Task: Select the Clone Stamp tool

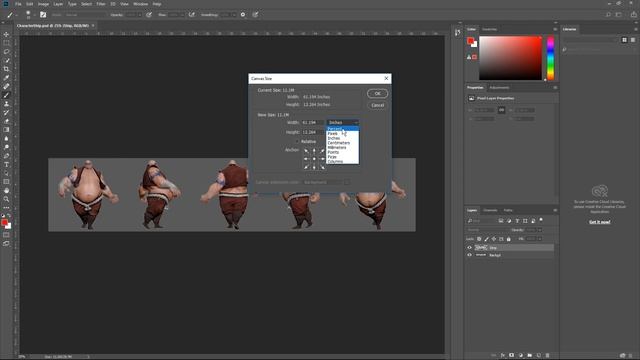Action: point(6,104)
